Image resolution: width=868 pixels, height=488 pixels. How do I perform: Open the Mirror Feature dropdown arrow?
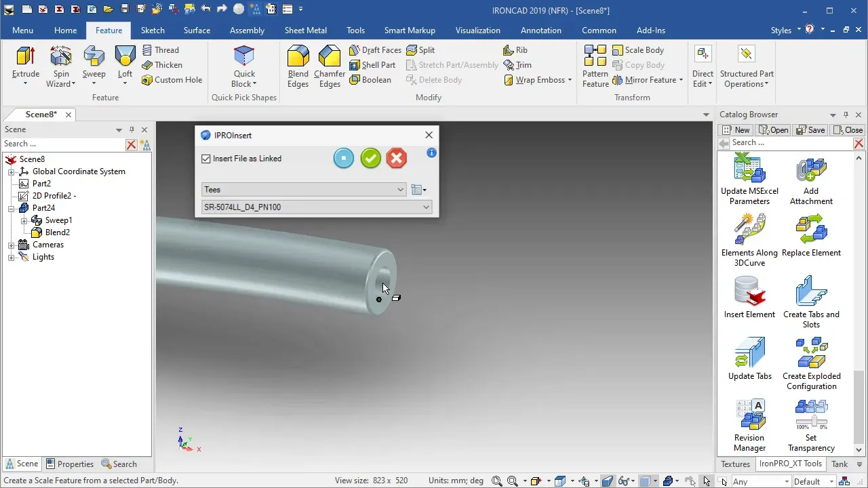[681, 80]
